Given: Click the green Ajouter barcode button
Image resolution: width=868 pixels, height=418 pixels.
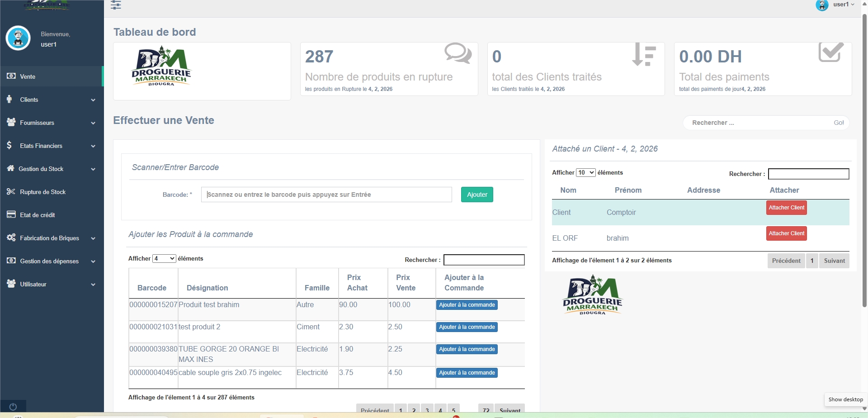Looking at the screenshot, I should tap(477, 195).
